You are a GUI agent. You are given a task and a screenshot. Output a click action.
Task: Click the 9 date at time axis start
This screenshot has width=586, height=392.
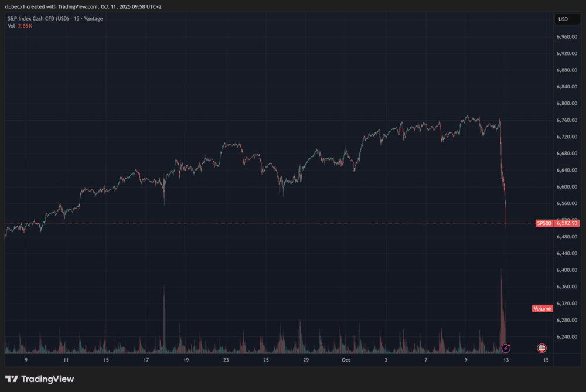[x=26, y=360]
